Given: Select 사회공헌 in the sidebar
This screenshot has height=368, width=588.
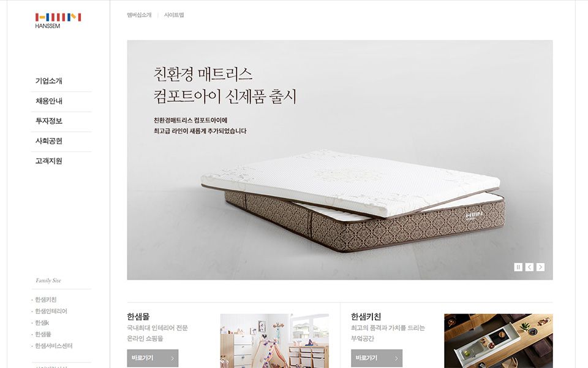Looking at the screenshot, I should [x=49, y=141].
